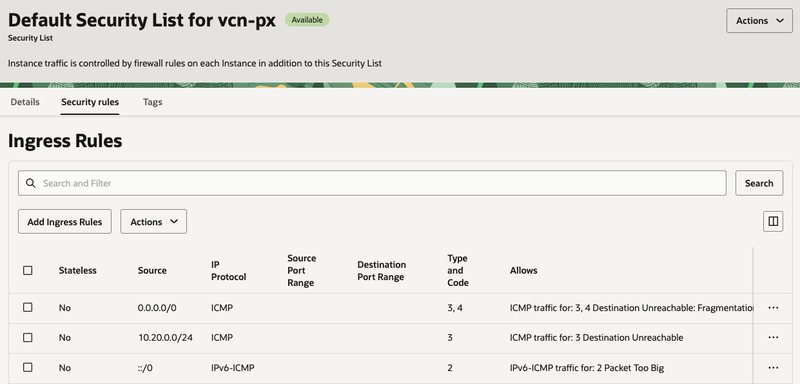Click 'IPv6-ICMP traffic for: 2 Packet Too Big'
Viewport: 800px width, 384px height.
point(587,368)
